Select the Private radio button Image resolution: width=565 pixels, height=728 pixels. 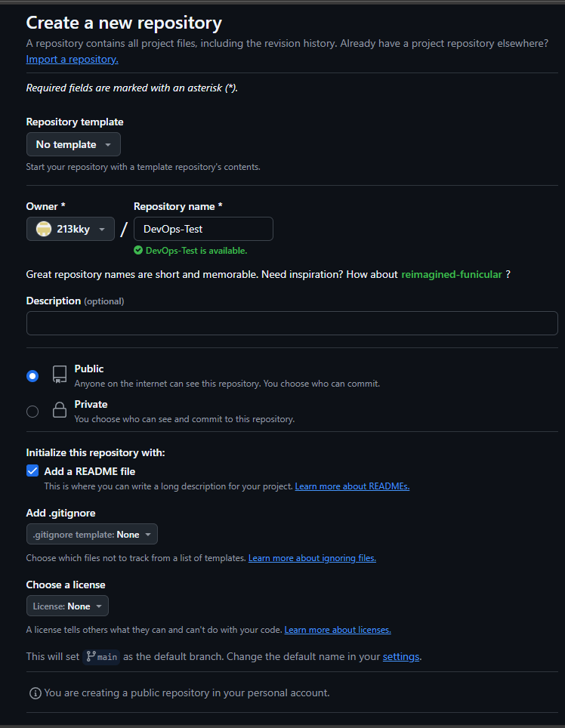click(x=32, y=412)
